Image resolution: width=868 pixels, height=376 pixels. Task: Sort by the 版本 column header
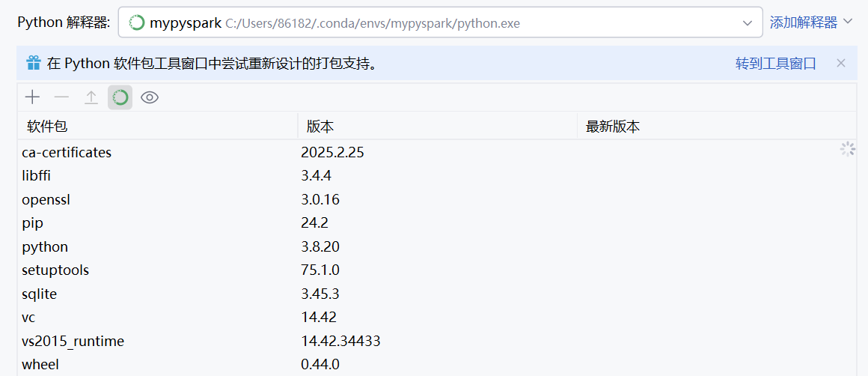[x=437, y=127]
